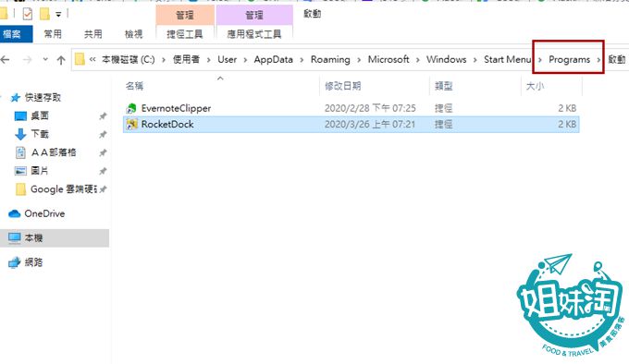Switch to the 共用 ribbon tab
629x364 pixels.
[93, 34]
